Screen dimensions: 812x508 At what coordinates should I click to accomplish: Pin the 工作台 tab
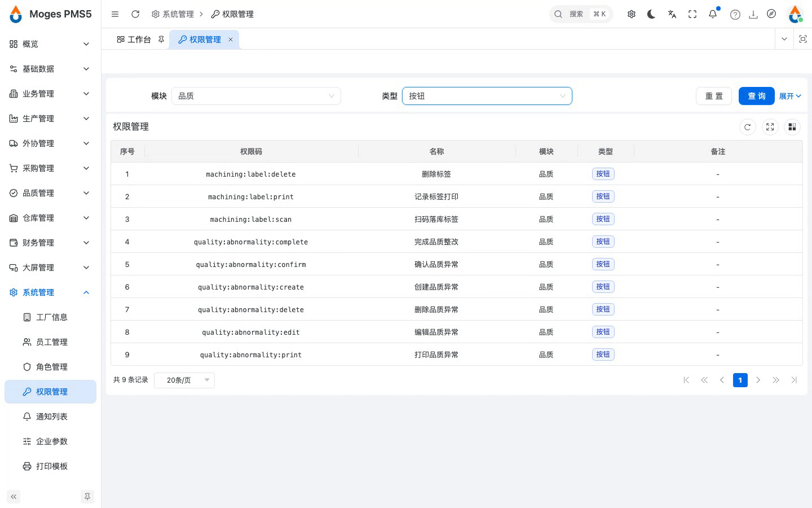(x=161, y=40)
